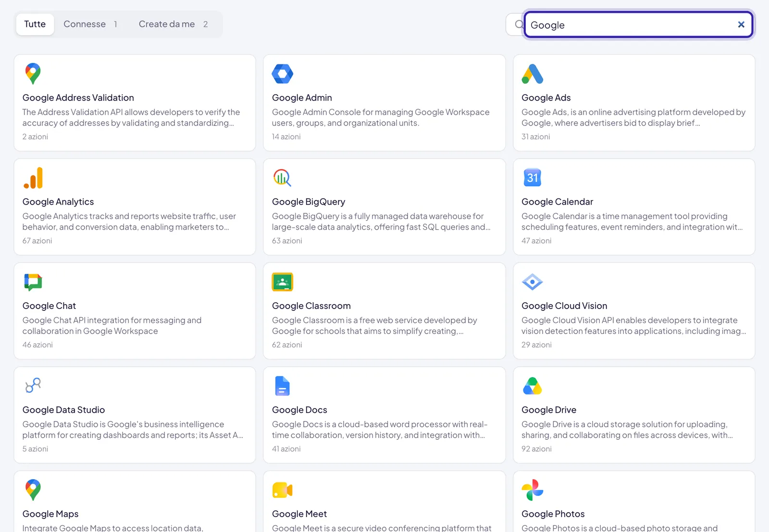
Task: Click the Google Chat bubble icon
Action: tap(33, 282)
